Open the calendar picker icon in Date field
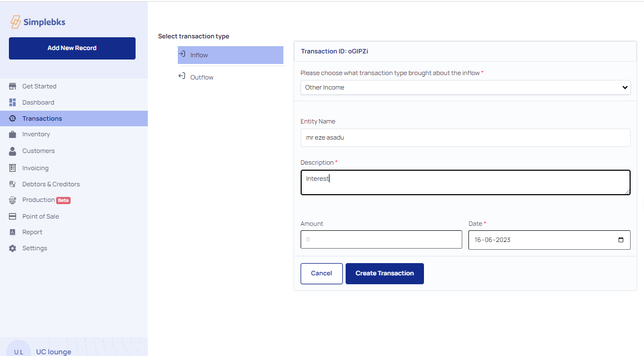The width and height of the screenshot is (644, 356). click(621, 240)
